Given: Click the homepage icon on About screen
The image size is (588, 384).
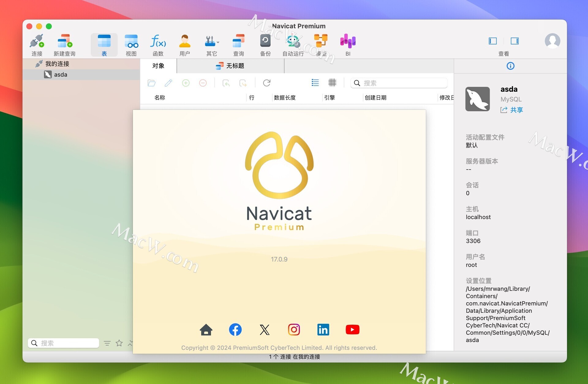Looking at the screenshot, I should (206, 330).
